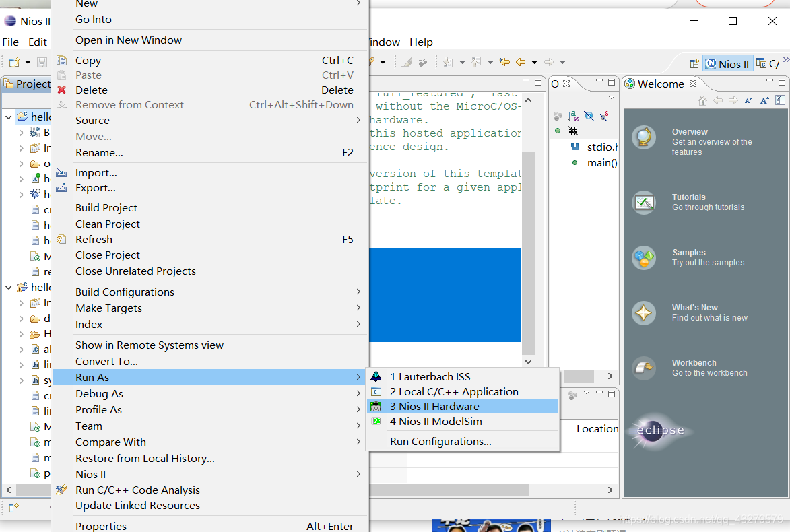The width and height of the screenshot is (790, 532).
Task: Open the Overview link in Welcome
Action: [690, 132]
